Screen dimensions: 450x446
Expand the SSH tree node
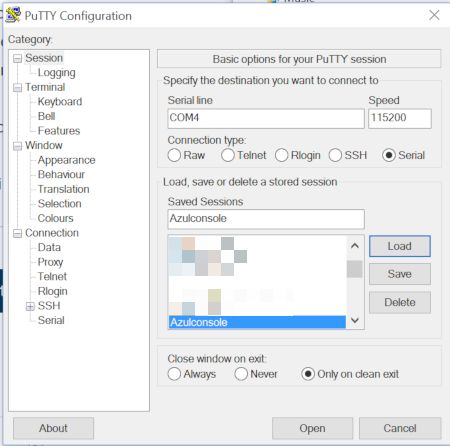(30, 306)
